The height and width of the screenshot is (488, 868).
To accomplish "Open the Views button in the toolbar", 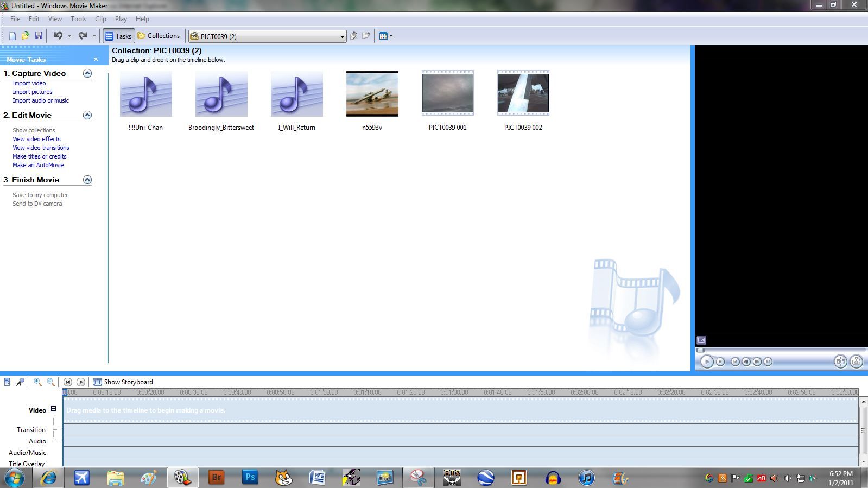I will click(386, 36).
